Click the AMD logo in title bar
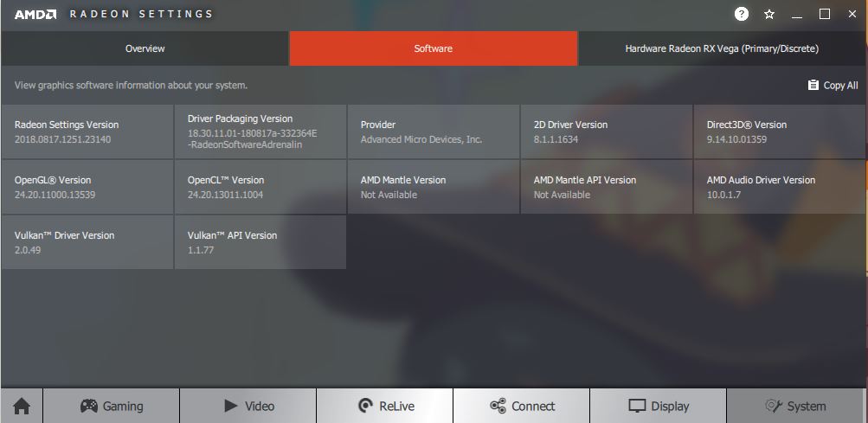This screenshot has height=423, width=868. (35, 15)
